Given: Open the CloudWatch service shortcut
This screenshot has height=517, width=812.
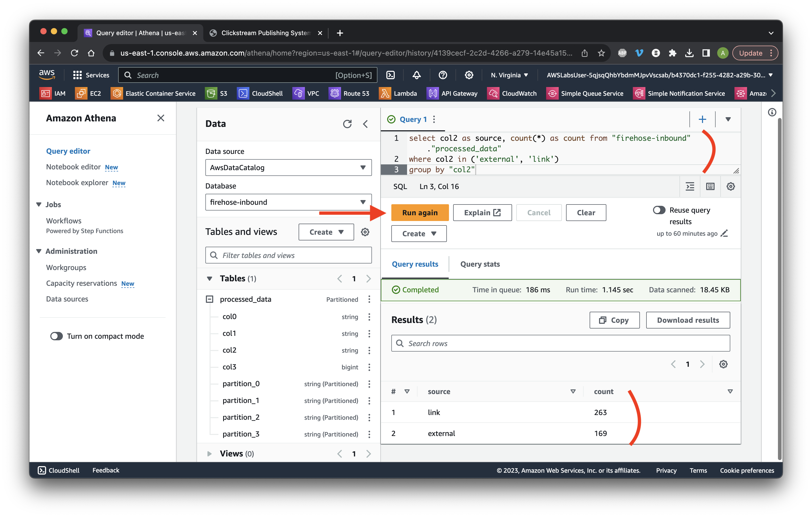Looking at the screenshot, I should (x=512, y=94).
